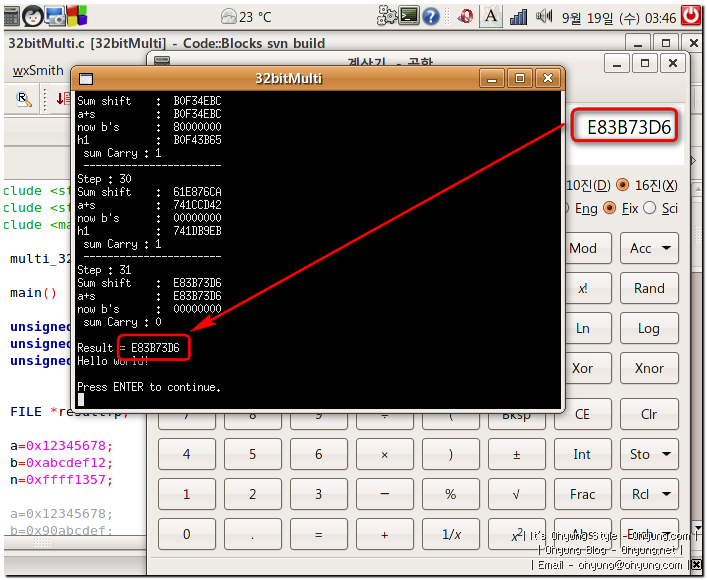Select the Sci display mode radio button
Screen dimensions: 707x580
[x=649, y=208]
